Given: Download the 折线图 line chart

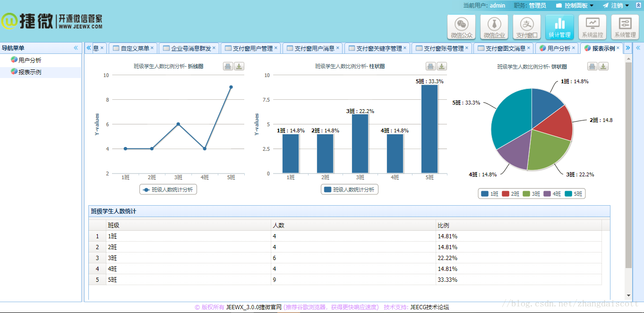Looking at the screenshot, I should [239, 66].
